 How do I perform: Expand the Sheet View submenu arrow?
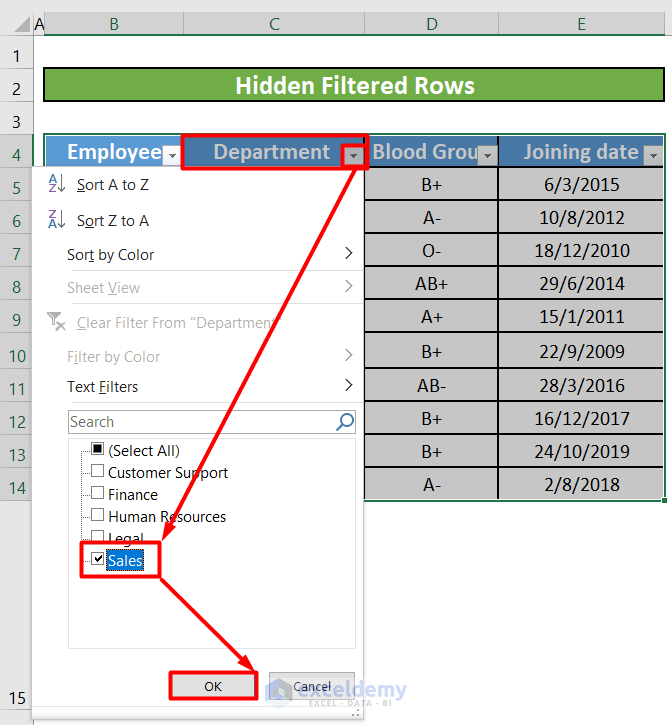click(x=349, y=286)
